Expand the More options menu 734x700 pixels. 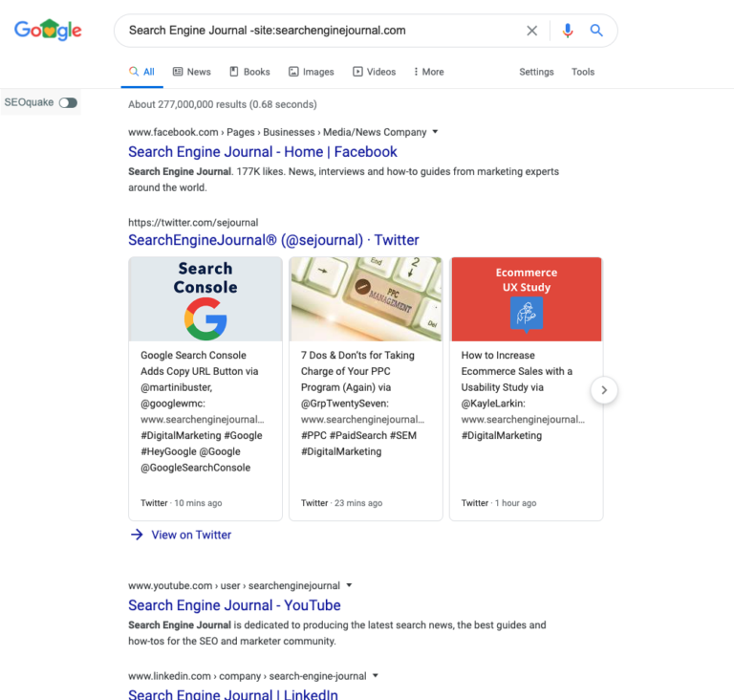(x=429, y=72)
